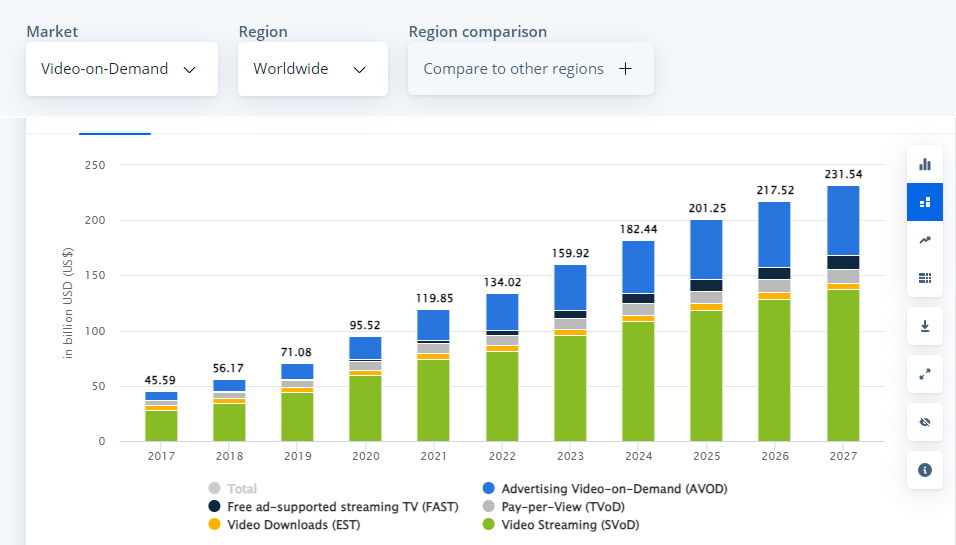The width and height of the screenshot is (956, 545).
Task: Open the Region Worldwide dropdown
Action: coord(313,69)
